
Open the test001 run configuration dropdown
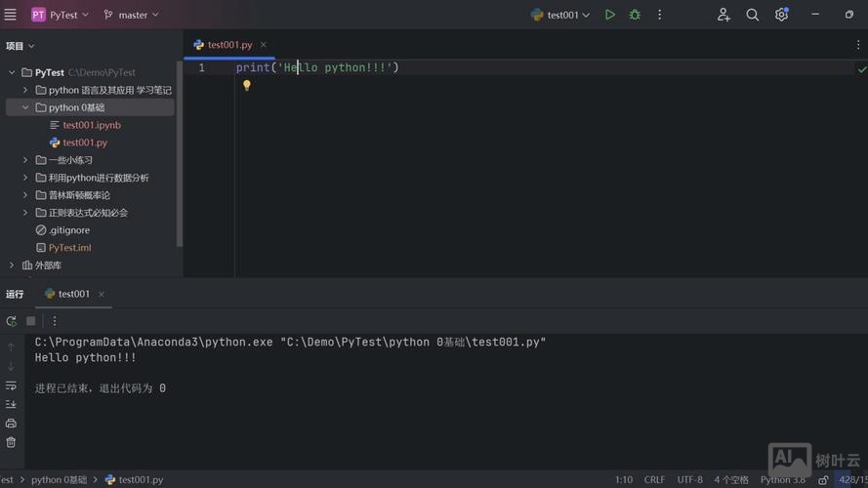coord(561,15)
